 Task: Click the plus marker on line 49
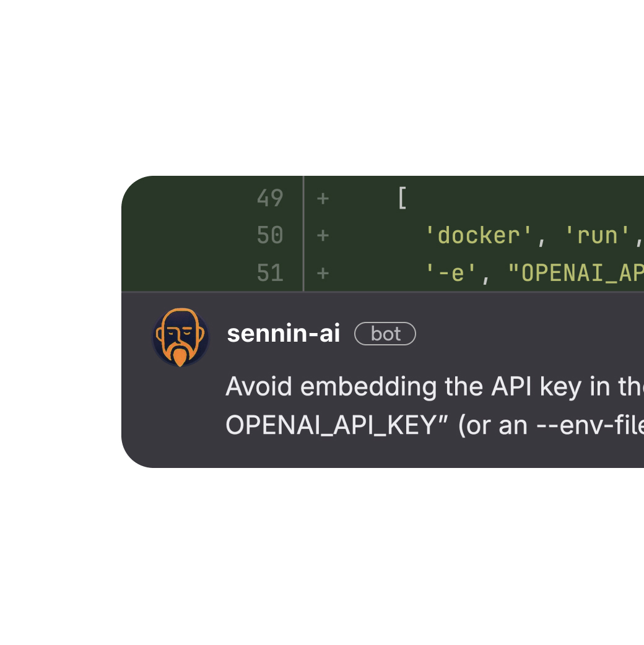(x=323, y=199)
